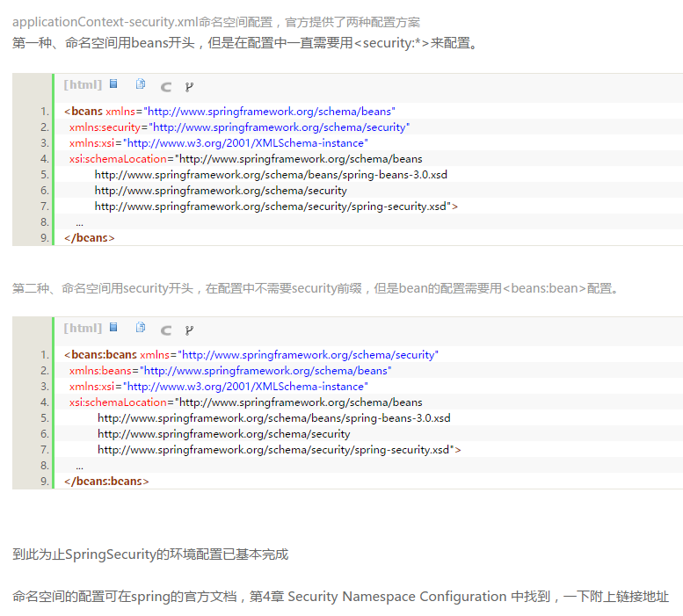683x616 pixels.
Task: Click spring-beans-3.0.xsd line in the <beans> block
Action: [x=271, y=175]
